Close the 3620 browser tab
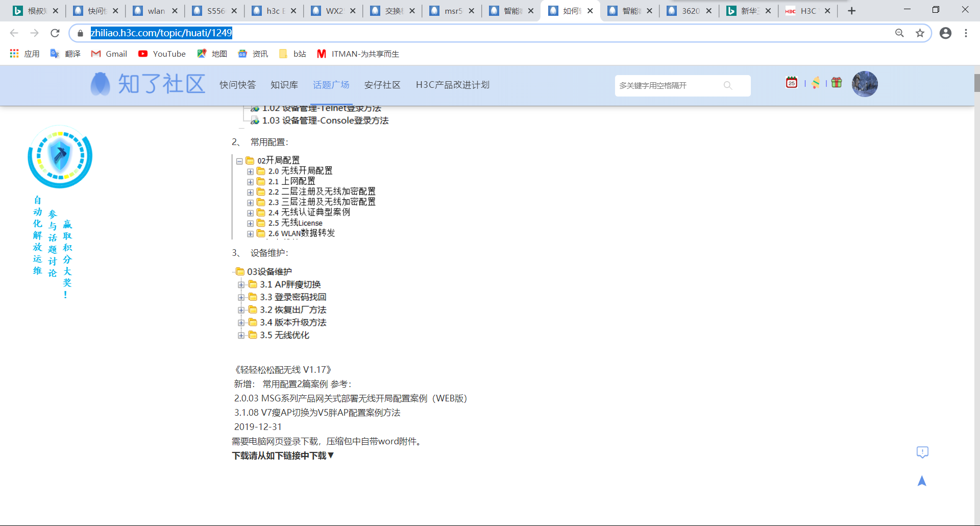 click(x=708, y=11)
